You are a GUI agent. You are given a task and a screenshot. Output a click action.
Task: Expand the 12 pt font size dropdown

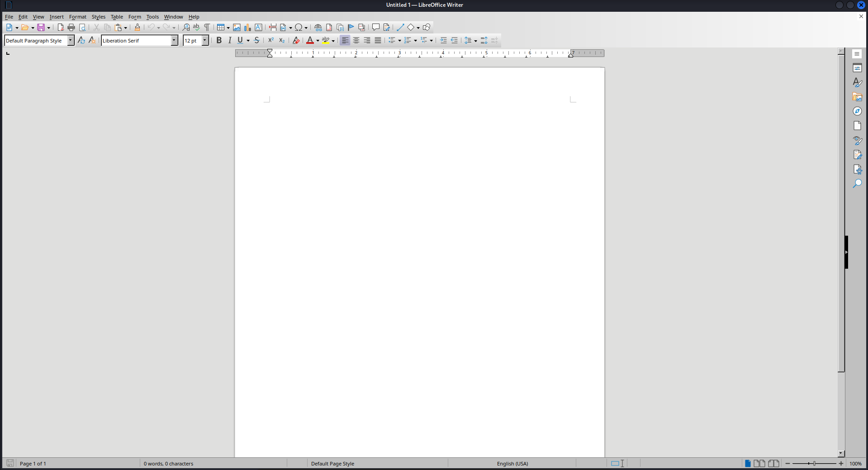204,40
